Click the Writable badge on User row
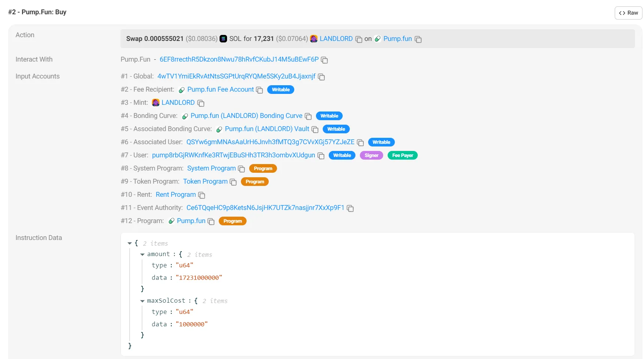Viewport: 644px width, 359px height. tap(342, 155)
